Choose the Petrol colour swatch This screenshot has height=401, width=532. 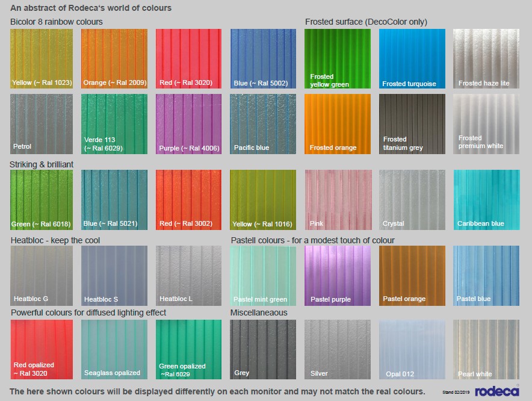[x=42, y=124]
